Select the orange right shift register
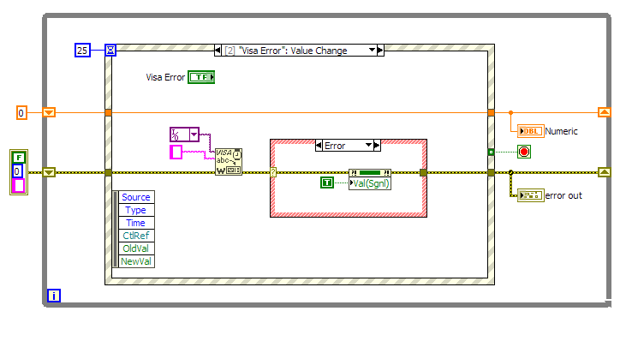 tap(604, 111)
